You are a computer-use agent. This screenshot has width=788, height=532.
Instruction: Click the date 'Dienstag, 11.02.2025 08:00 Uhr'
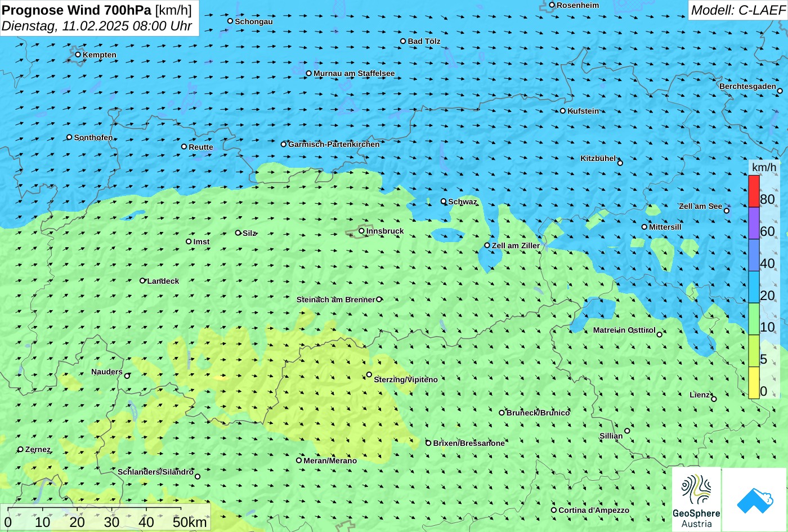[97, 26]
